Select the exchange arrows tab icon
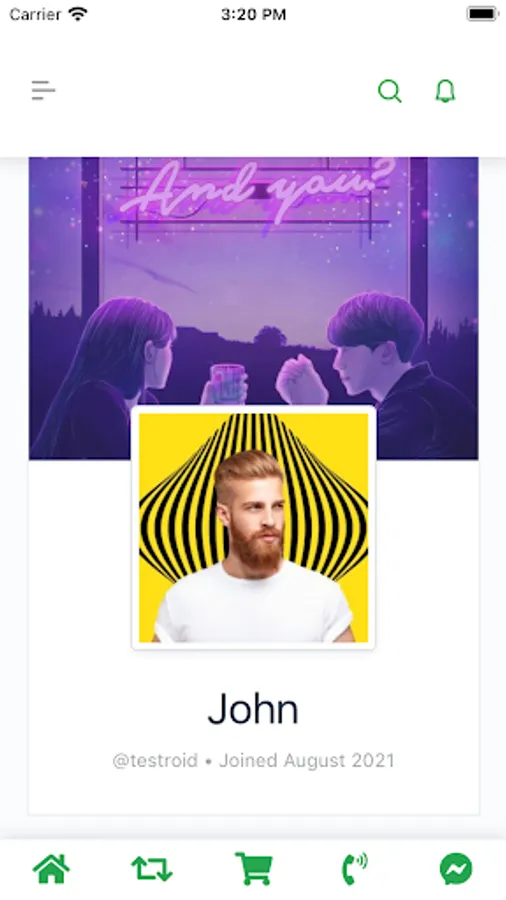 tap(152, 869)
